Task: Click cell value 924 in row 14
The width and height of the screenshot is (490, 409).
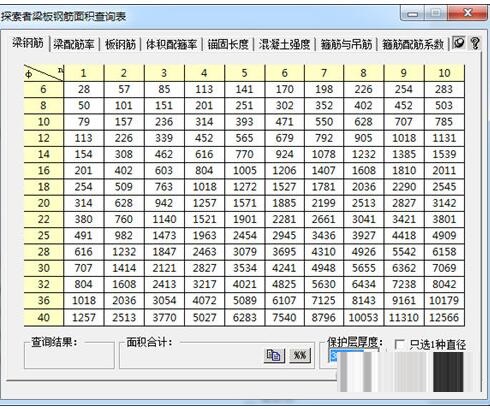Action: (x=284, y=154)
